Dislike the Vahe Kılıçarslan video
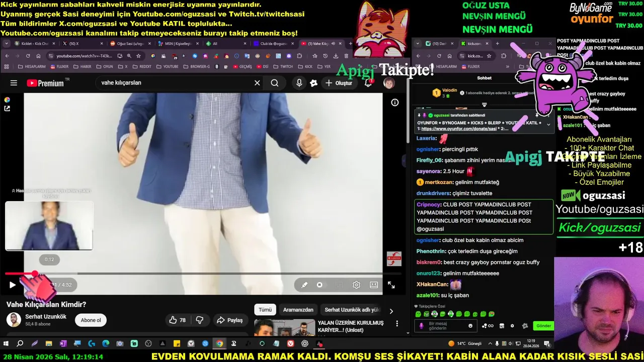Viewport: 644px width, 362px height. point(199,320)
